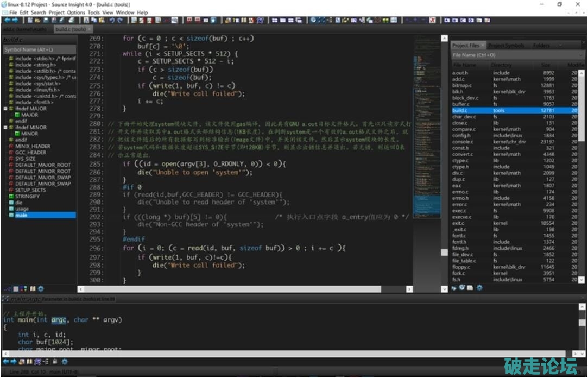This screenshot has width=588, height=378.
Task: Collapse the ifndef MINOR tree node
Action: pos(5,128)
